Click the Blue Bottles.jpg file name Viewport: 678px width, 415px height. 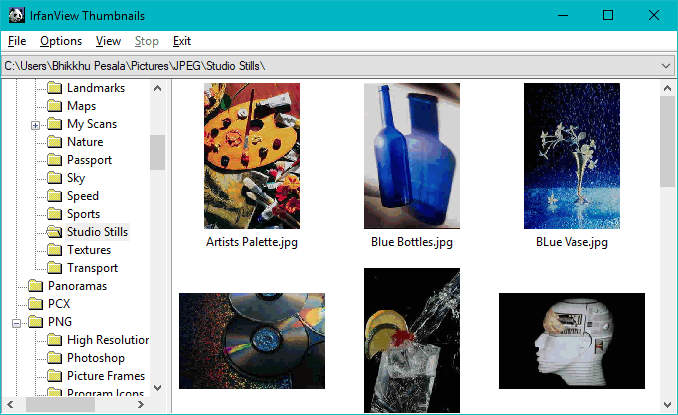click(412, 242)
